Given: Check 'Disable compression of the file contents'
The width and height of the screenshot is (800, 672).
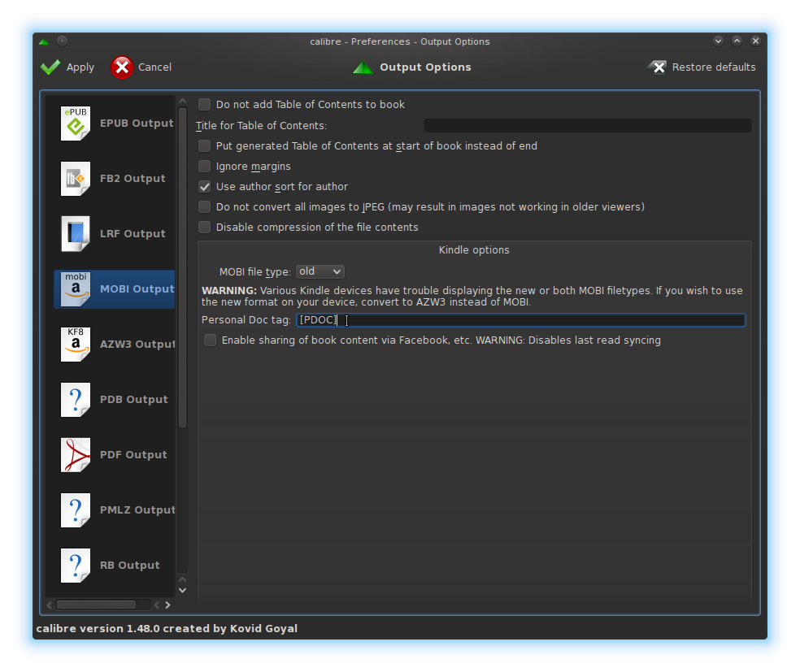Looking at the screenshot, I should (205, 228).
